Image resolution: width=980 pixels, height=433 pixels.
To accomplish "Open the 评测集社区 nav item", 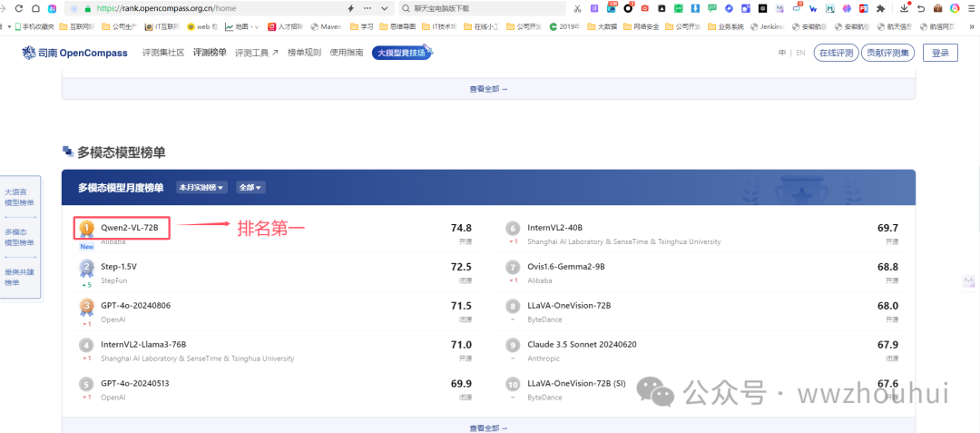I will (x=163, y=53).
